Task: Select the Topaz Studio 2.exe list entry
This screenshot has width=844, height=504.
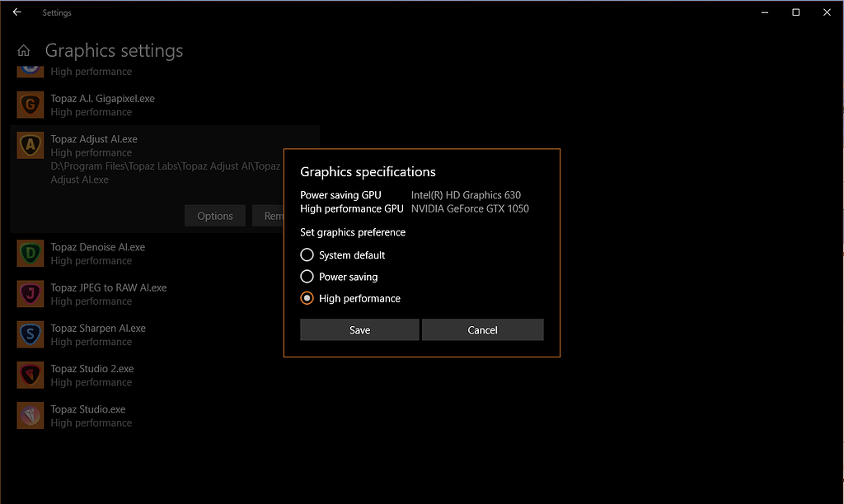Action: pyautogui.click(x=124, y=375)
